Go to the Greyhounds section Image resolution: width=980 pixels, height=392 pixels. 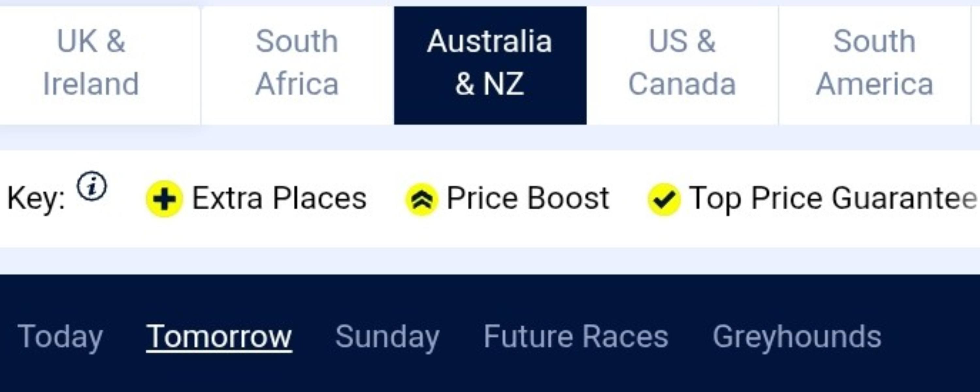point(797,336)
